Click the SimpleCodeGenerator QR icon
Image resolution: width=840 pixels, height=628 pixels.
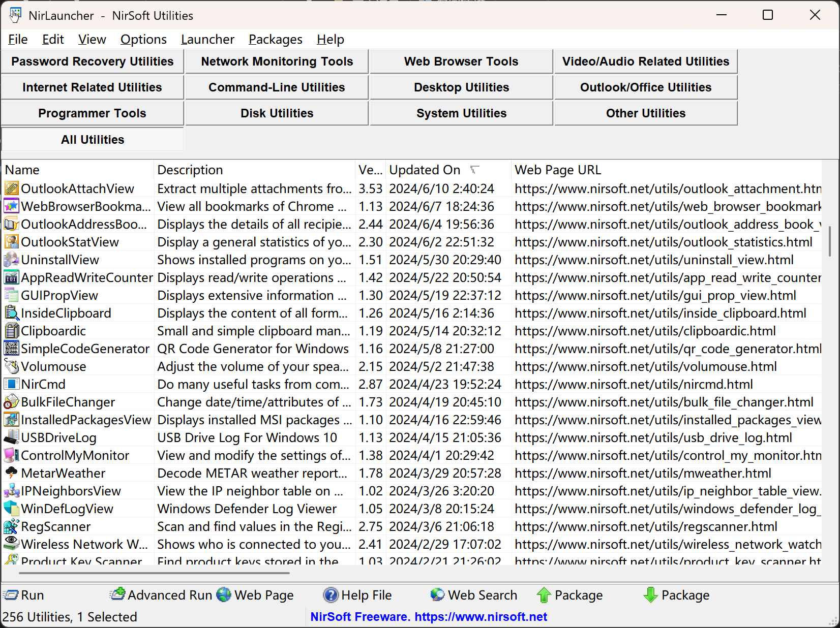click(x=11, y=349)
